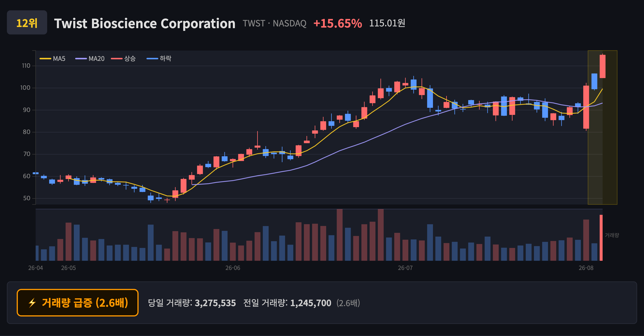The image size is (644, 336).
Task: Toggle the 상승 legend entry
Action: tap(123, 59)
